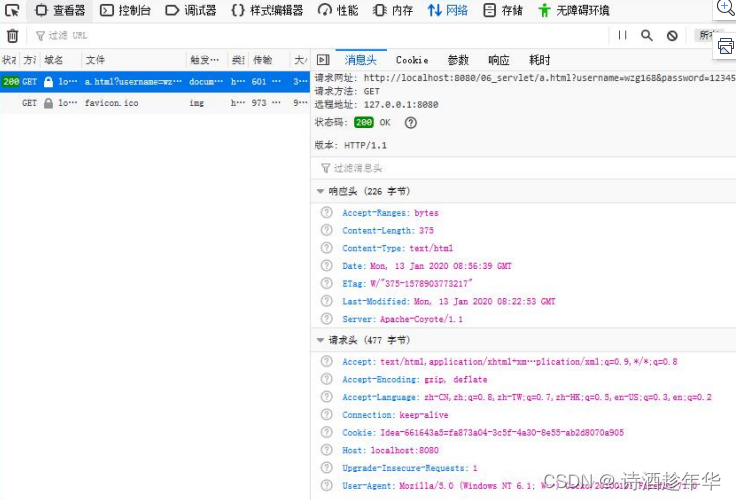Open the 响应 response tab
Image resolution: width=736 pixels, height=500 pixels.
[498, 60]
